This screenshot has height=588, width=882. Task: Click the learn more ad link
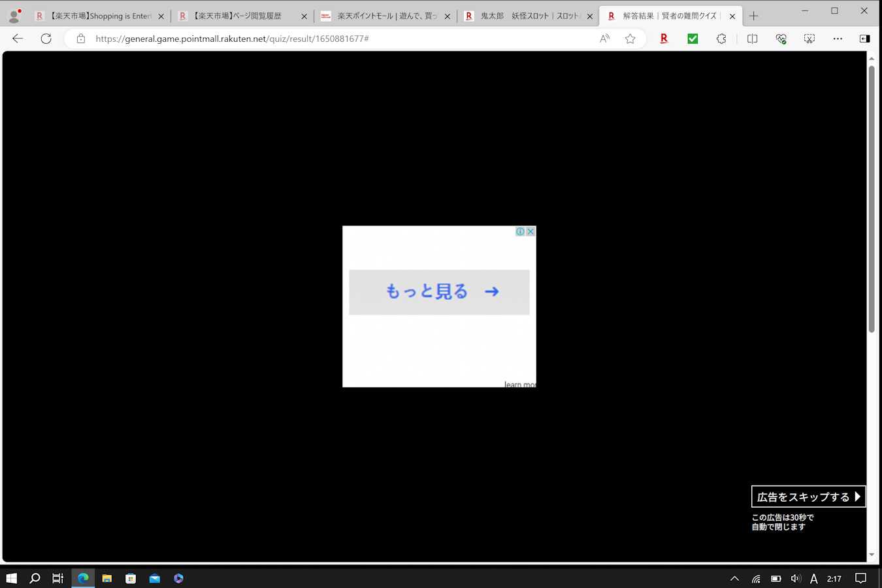click(x=520, y=384)
